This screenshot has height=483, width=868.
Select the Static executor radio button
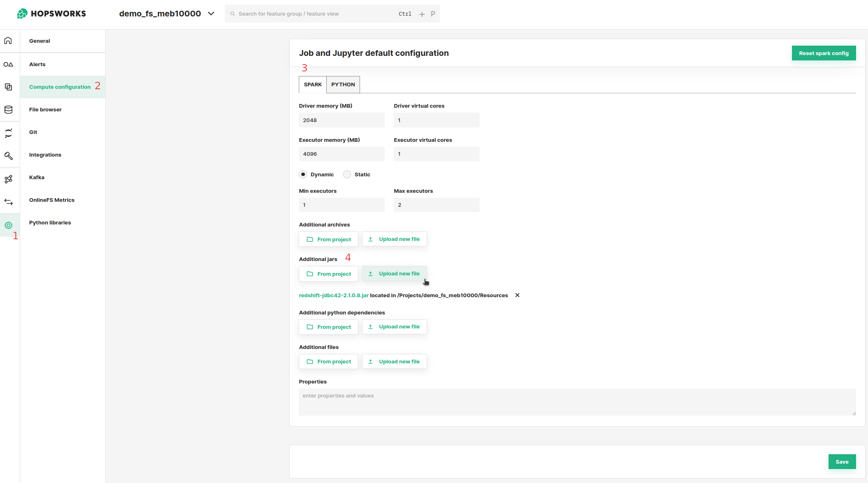tap(347, 174)
